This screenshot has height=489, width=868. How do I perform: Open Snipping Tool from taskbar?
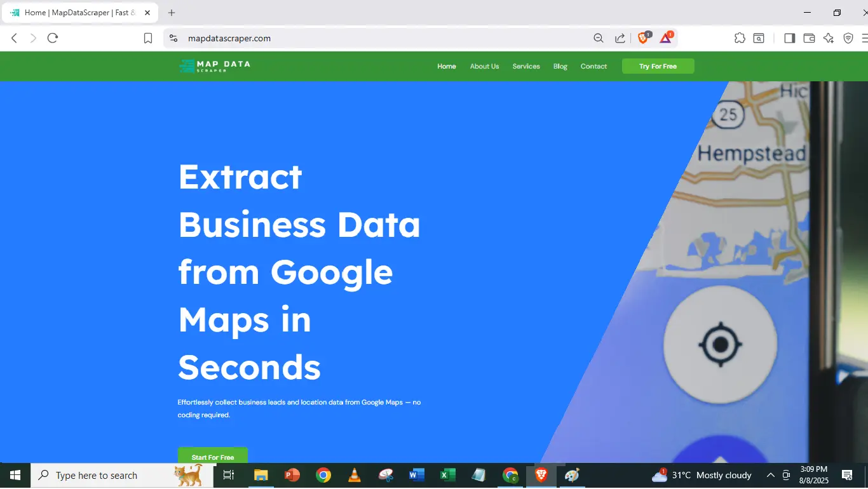point(386,475)
